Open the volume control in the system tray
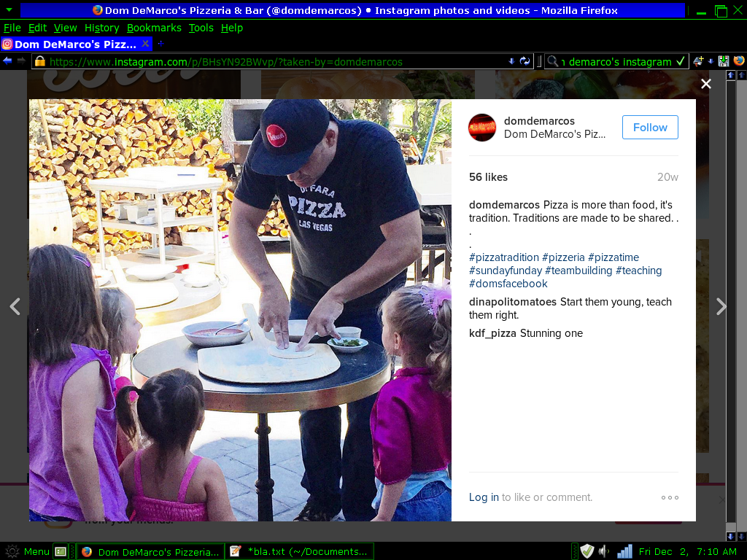The height and width of the screenshot is (560, 747). coord(603,551)
